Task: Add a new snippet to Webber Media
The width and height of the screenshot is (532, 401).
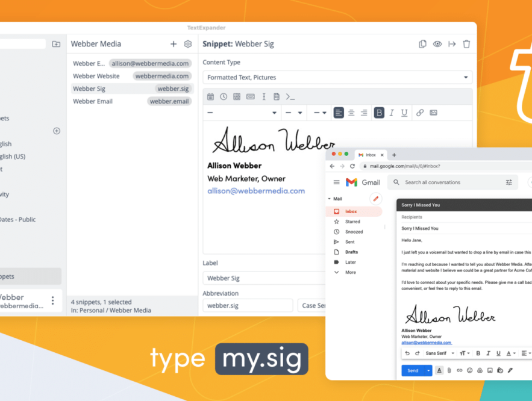Action: [174, 44]
